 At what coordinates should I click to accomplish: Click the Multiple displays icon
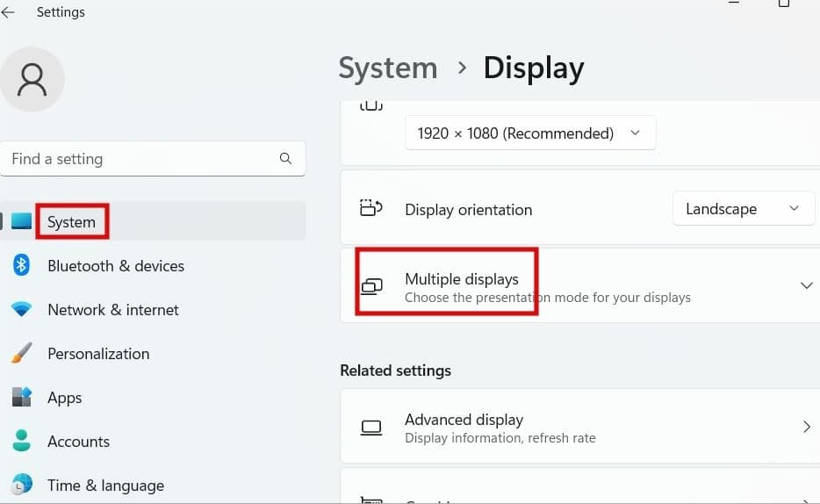click(372, 286)
